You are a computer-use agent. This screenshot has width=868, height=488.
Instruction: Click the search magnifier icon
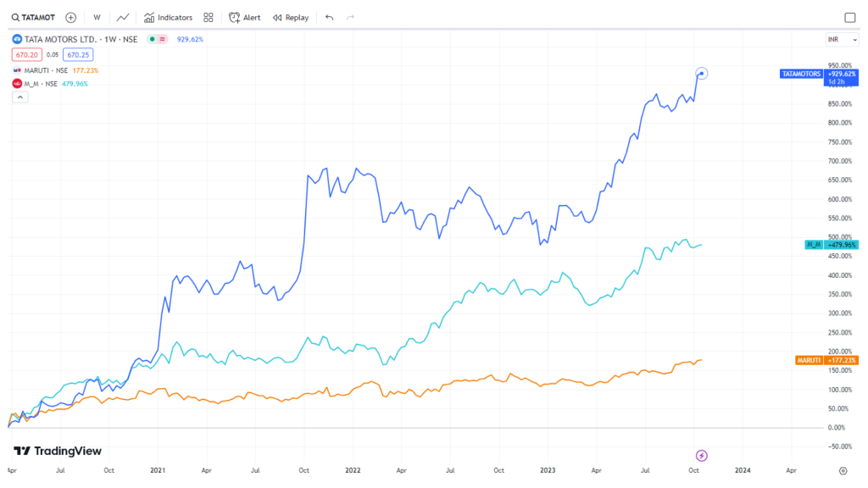(15, 18)
